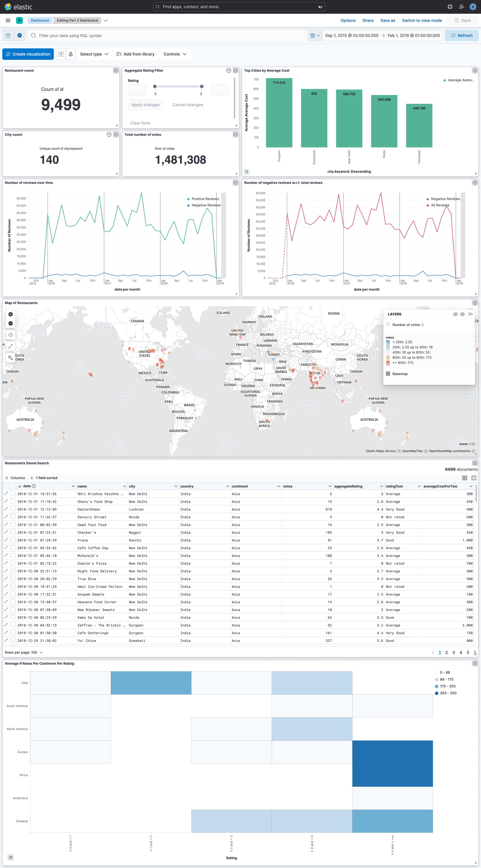This screenshot has height=868, width=481.
Task: Open the newsfeed celebration icon
Action: click(461, 7)
